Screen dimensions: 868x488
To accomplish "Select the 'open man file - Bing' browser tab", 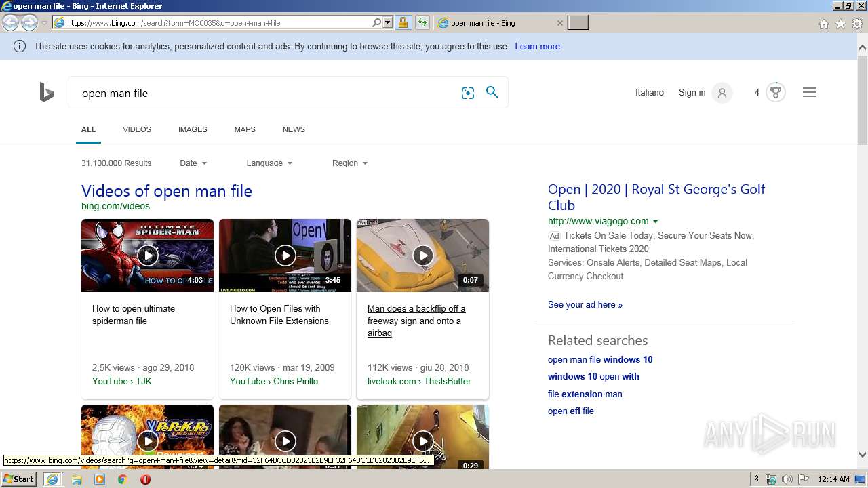I will point(500,22).
